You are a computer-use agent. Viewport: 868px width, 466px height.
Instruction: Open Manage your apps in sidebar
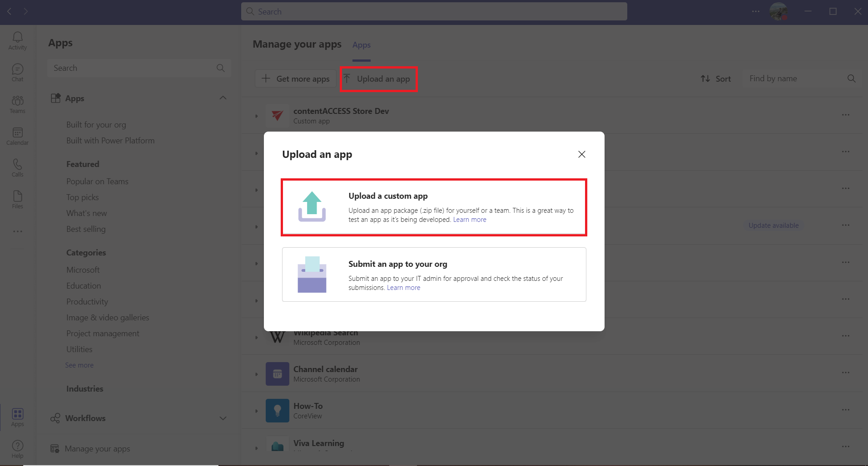tap(90, 449)
